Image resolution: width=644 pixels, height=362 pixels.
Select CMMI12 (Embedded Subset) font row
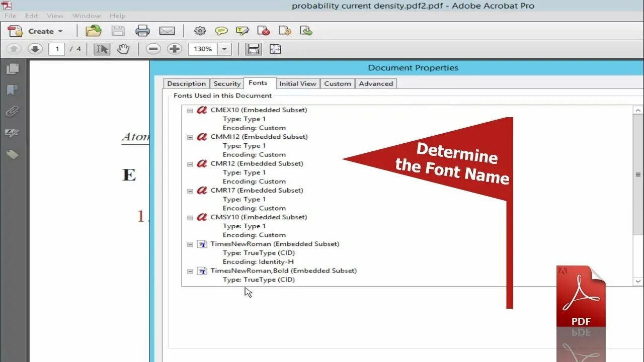tap(259, 137)
